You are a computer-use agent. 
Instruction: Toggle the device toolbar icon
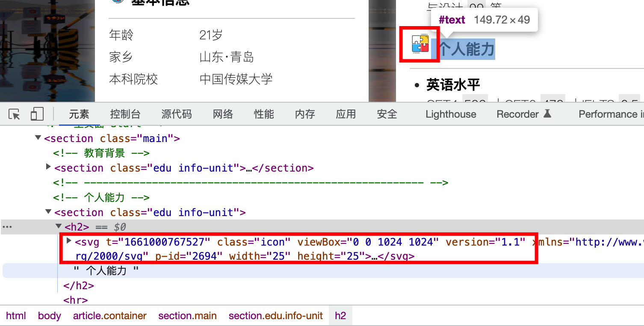tap(37, 114)
